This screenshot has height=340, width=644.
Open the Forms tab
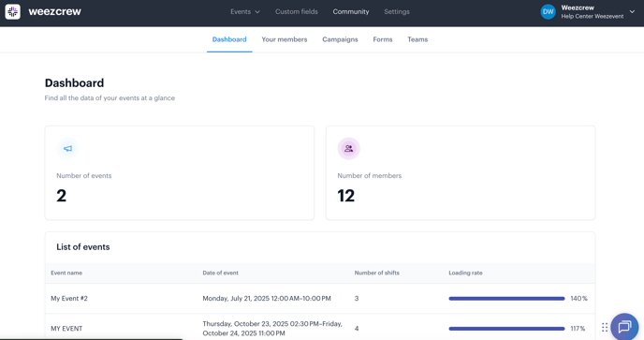(x=383, y=39)
